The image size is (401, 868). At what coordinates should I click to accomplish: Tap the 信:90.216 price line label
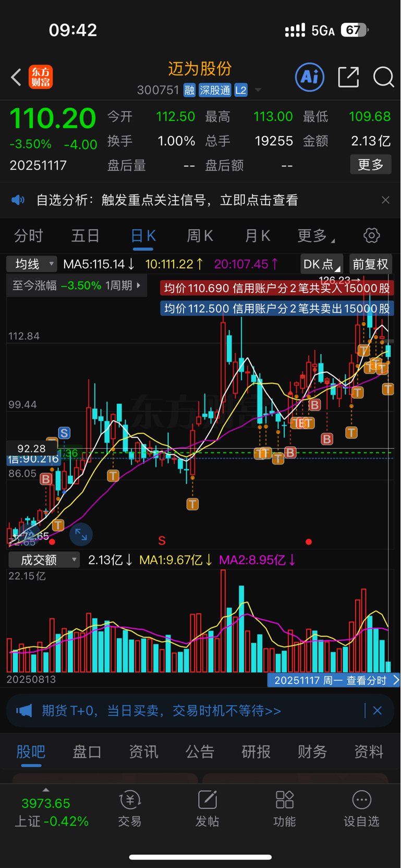33,459
